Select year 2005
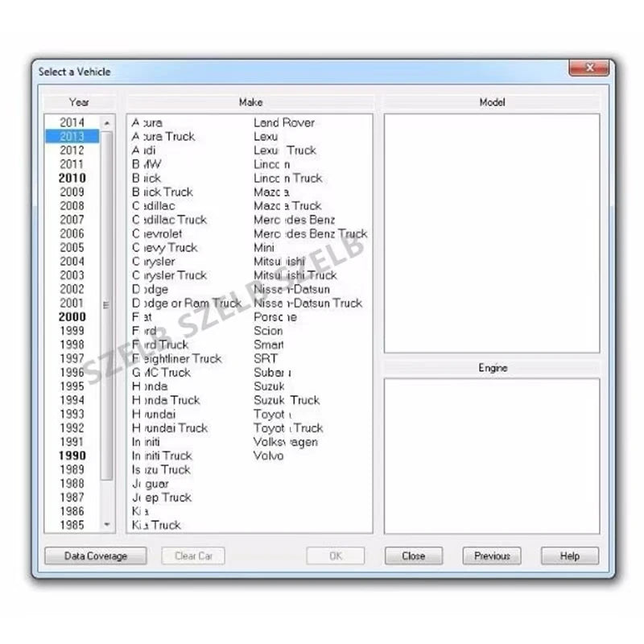The image size is (644, 644). (72, 247)
